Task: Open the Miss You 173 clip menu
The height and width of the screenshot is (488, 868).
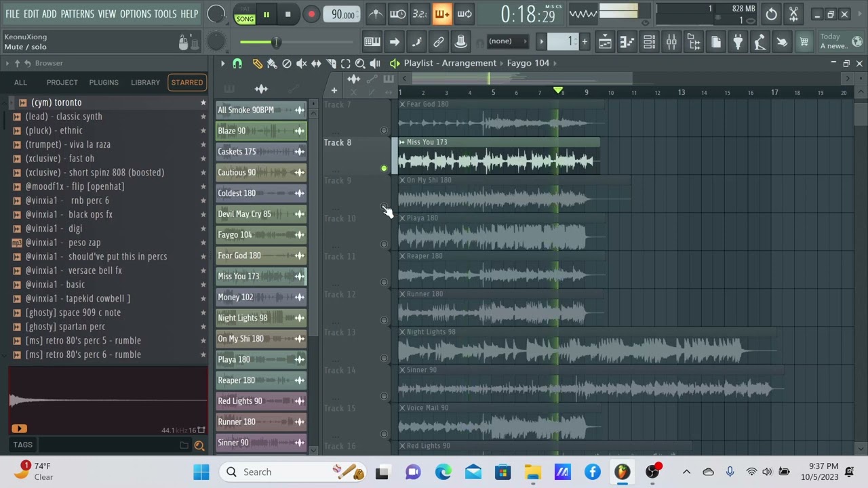Action: (402, 142)
